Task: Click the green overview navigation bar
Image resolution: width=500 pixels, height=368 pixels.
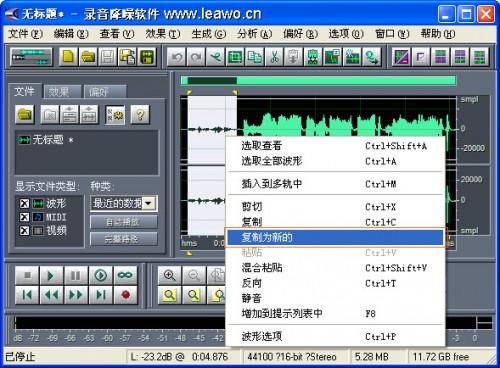Action: (x=318, y=80)
